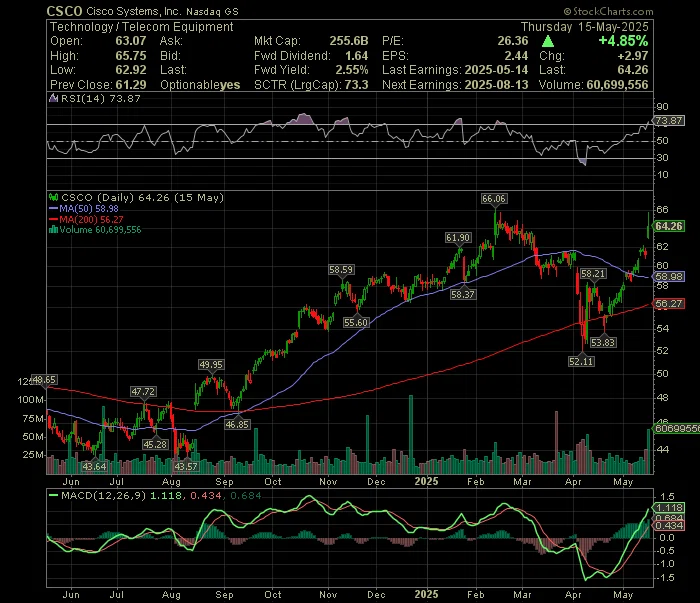Click the volume 60699556 axis tag
The image size is (700, 603).
[677, 428]
